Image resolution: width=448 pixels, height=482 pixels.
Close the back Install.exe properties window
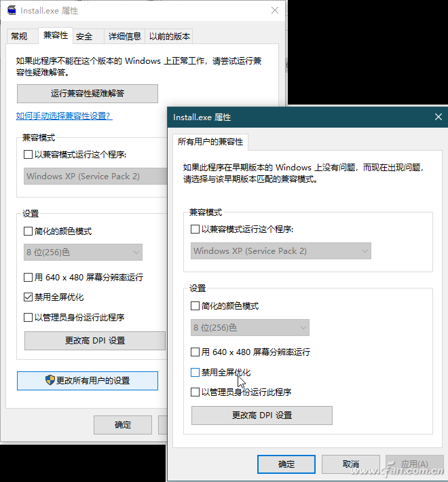[275, 10]
